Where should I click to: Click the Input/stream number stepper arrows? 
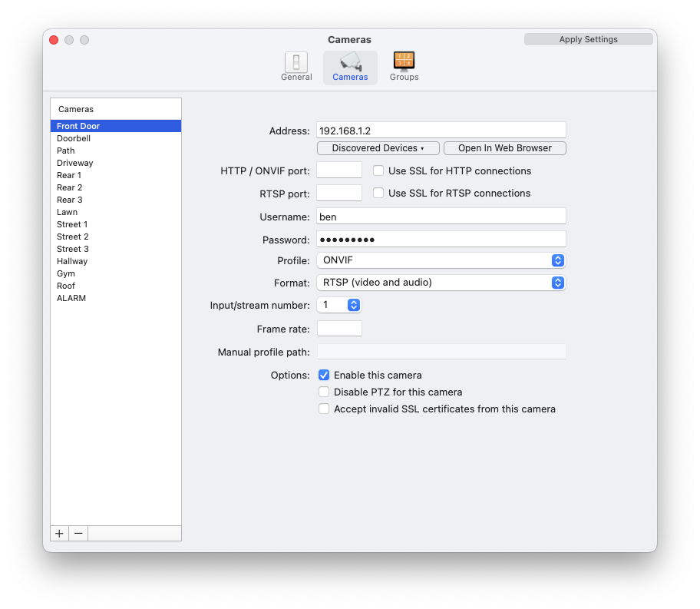(353, 305)
